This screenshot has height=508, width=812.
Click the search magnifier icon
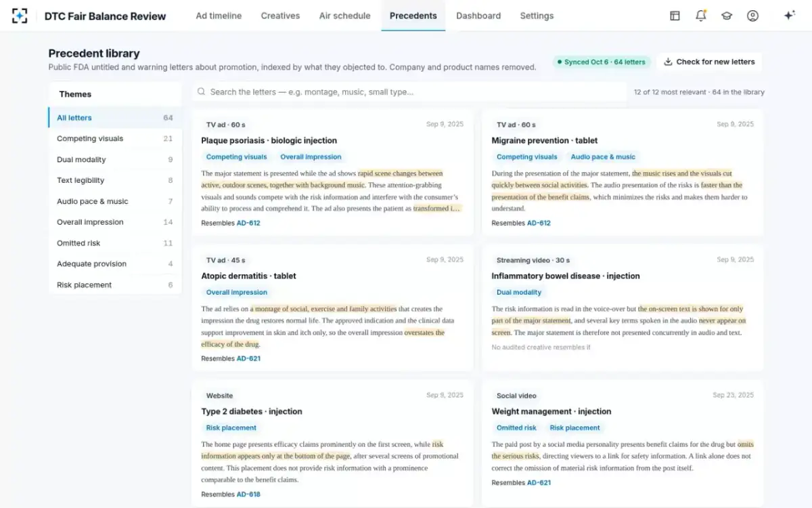click(201, 91)
